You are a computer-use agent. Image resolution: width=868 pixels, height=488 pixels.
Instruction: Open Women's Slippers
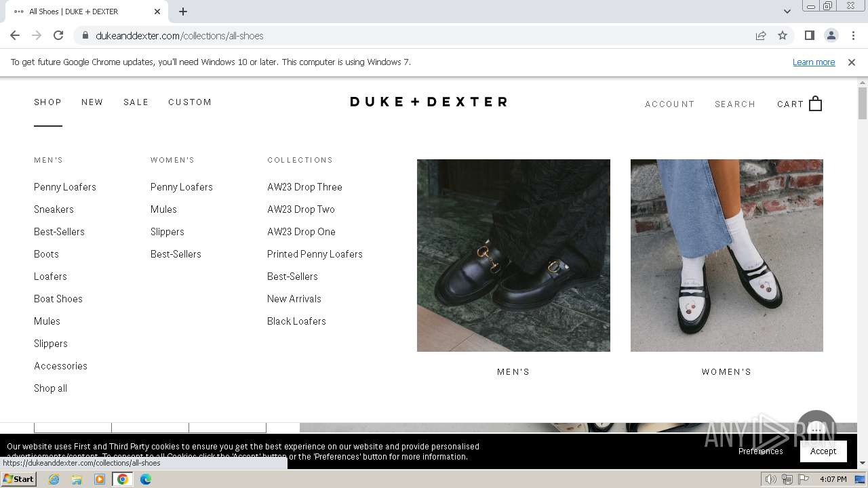(167, 232)
